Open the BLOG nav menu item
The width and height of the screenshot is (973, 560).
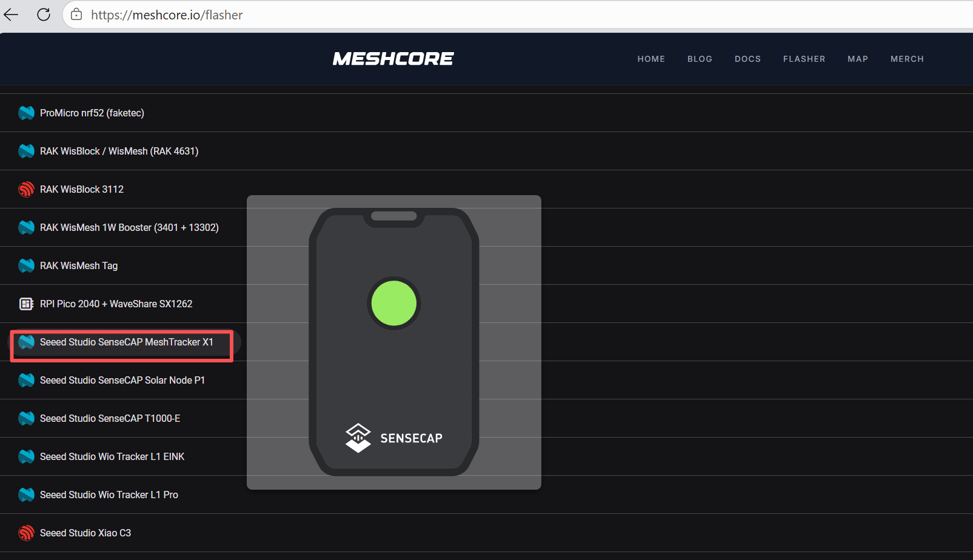coord(700,59)
